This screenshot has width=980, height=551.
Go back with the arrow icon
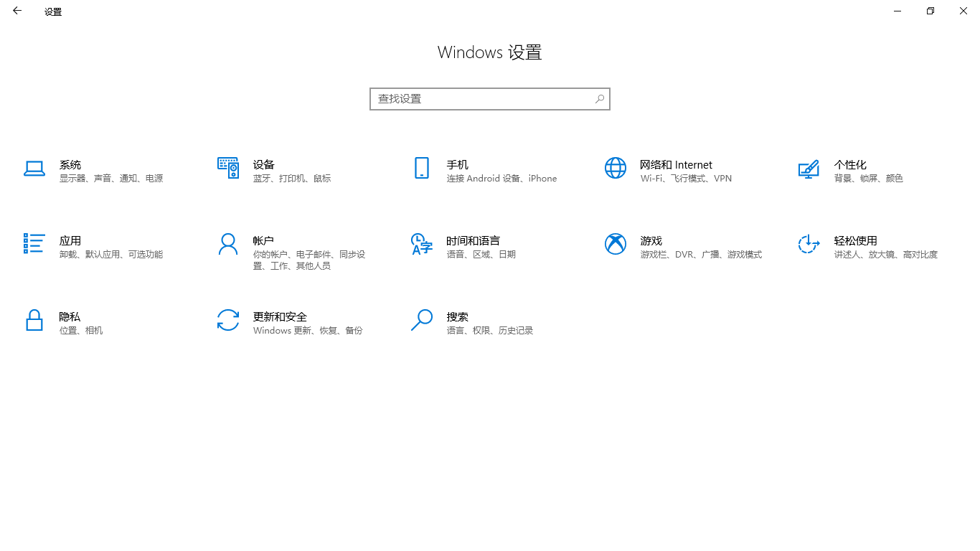coord(17,11)
